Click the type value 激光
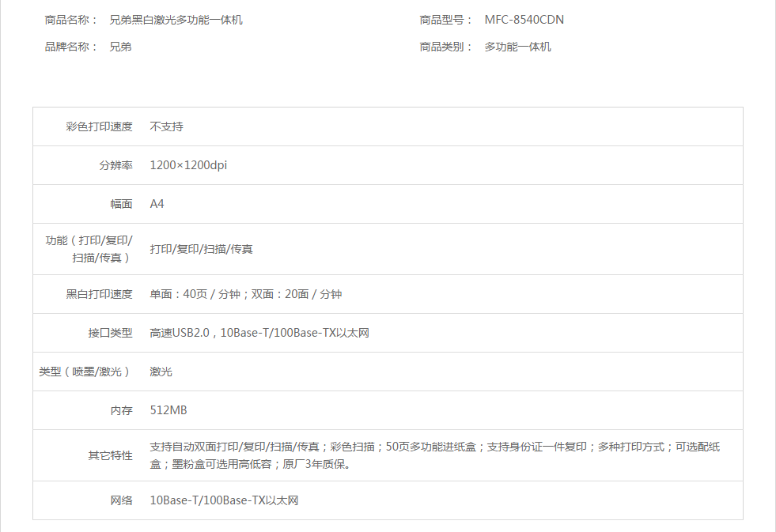Screen dimensions: 776x532 click(x=161, y=372)
